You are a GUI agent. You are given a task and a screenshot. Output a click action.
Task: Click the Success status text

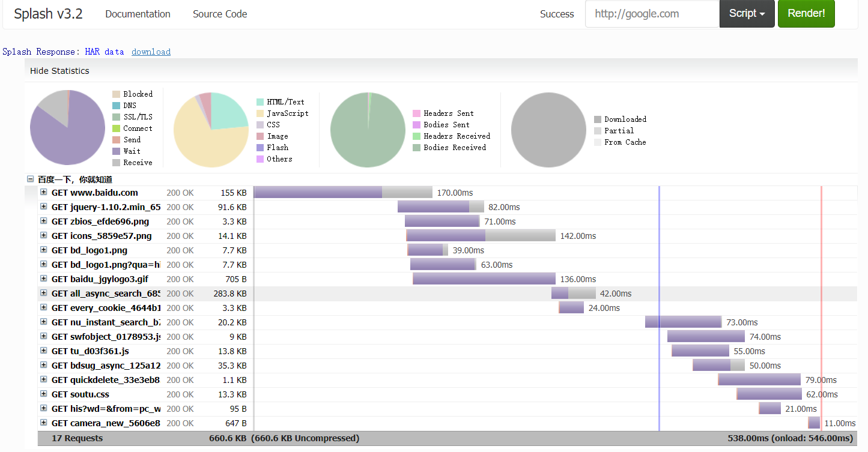point(557,14)
